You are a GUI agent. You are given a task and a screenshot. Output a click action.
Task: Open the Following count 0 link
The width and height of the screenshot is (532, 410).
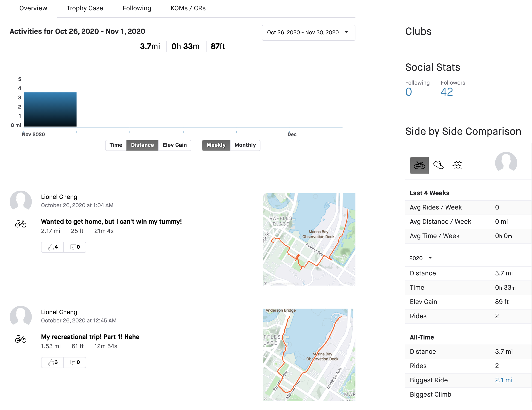[408, 92]
